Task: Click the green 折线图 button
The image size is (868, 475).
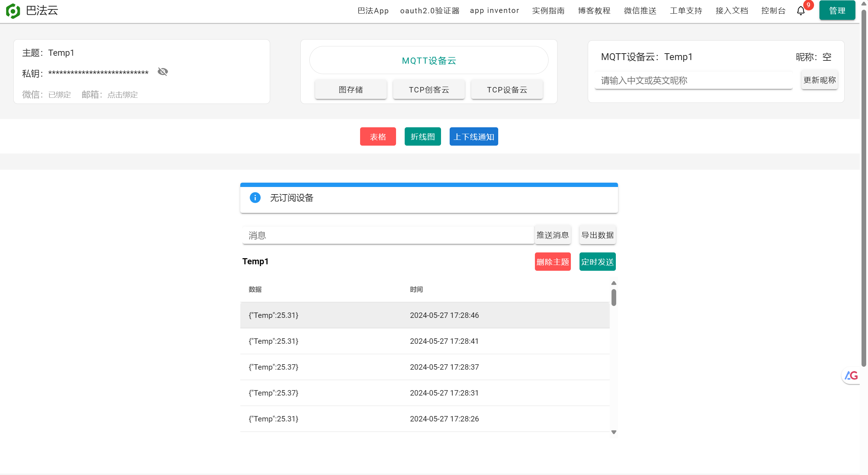Action: click(x=423, y=137)
